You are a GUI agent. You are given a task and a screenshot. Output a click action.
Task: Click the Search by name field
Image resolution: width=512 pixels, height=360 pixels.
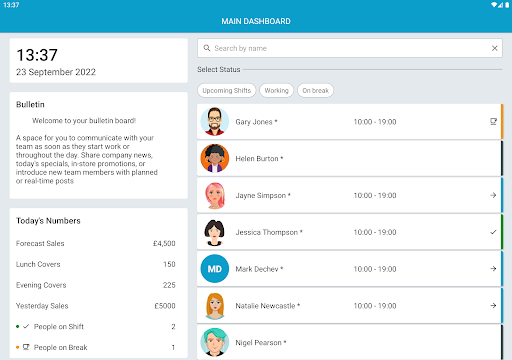point(350,48)
